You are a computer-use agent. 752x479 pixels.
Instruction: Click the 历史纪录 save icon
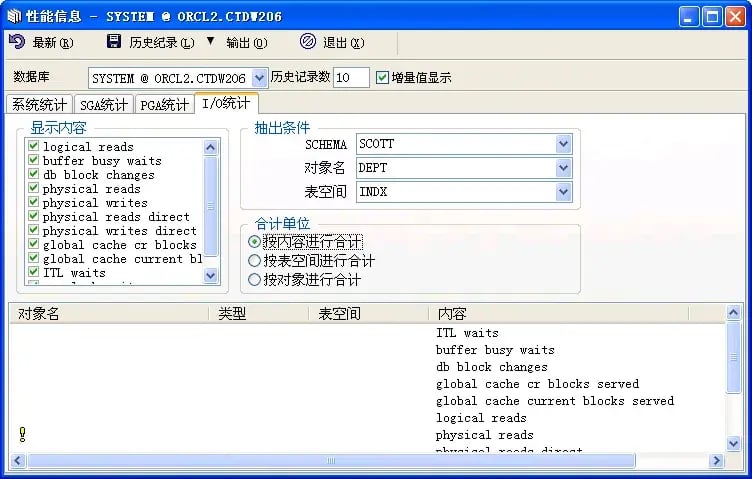pos(113,42)
